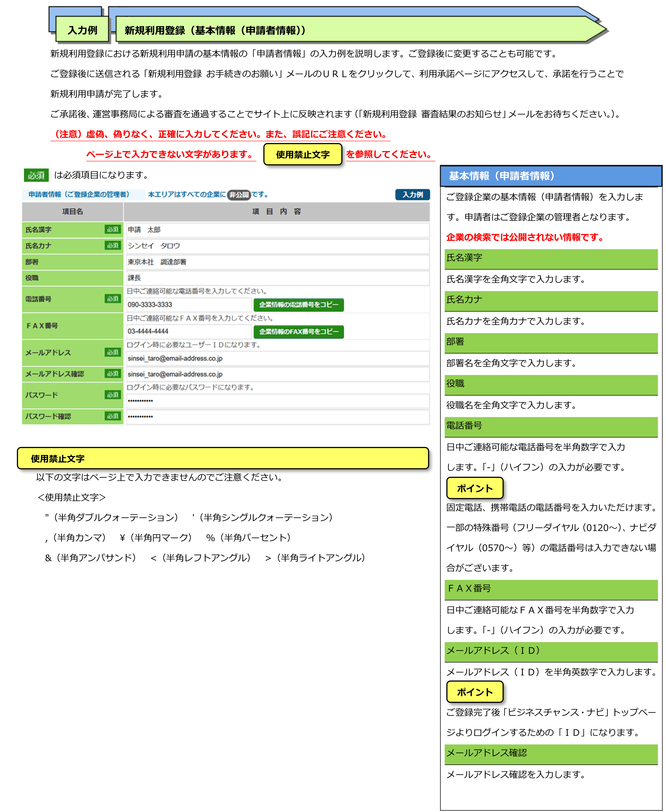Click the メールアドレス確認 input field
Viewport: 666px width, 812px height.
[277, 374]
